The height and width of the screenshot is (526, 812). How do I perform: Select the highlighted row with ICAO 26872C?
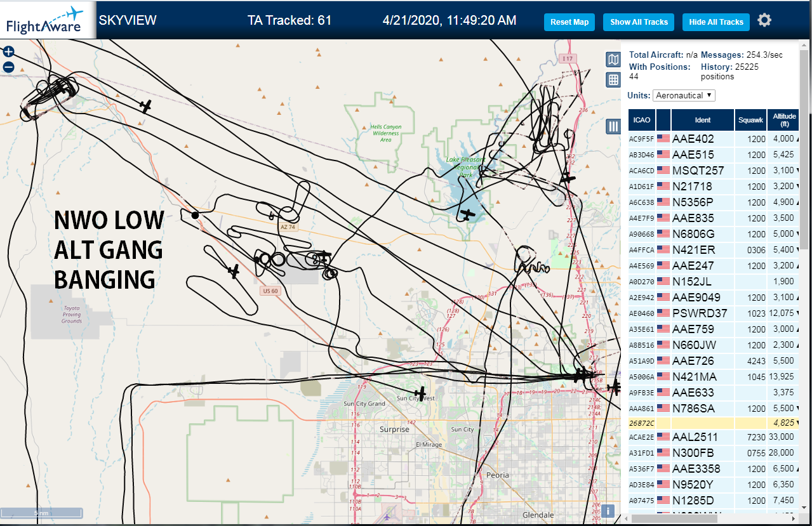click(714, 423)
